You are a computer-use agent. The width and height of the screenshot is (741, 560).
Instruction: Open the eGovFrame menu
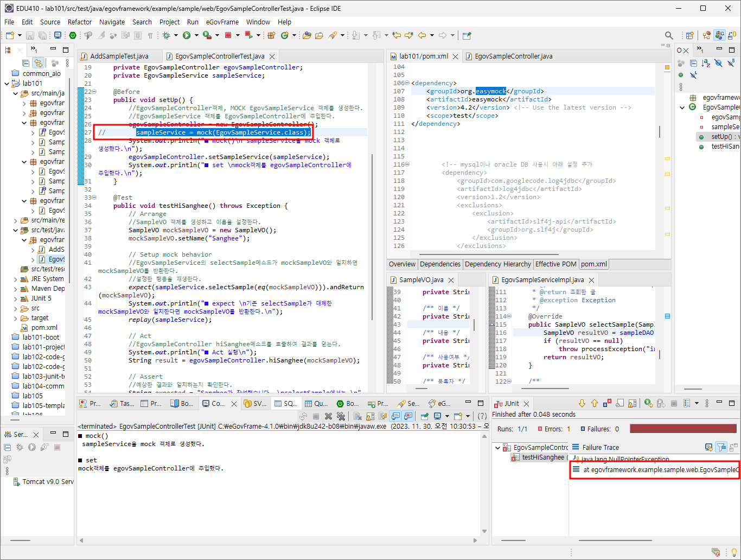pyautogui.click(x=222, y=22)
